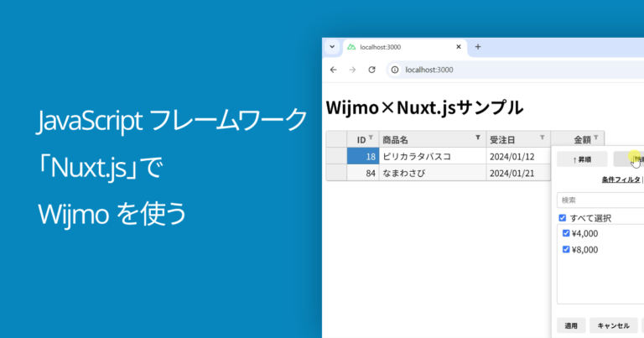Select the date cell 2024/01/21

coord(519,173)
